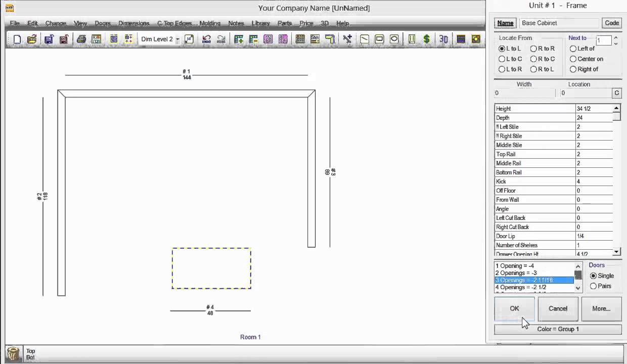Click the green minus remove-unit icon
The height and width of the screenshot is (364, 627).
(x=253, y=39)
